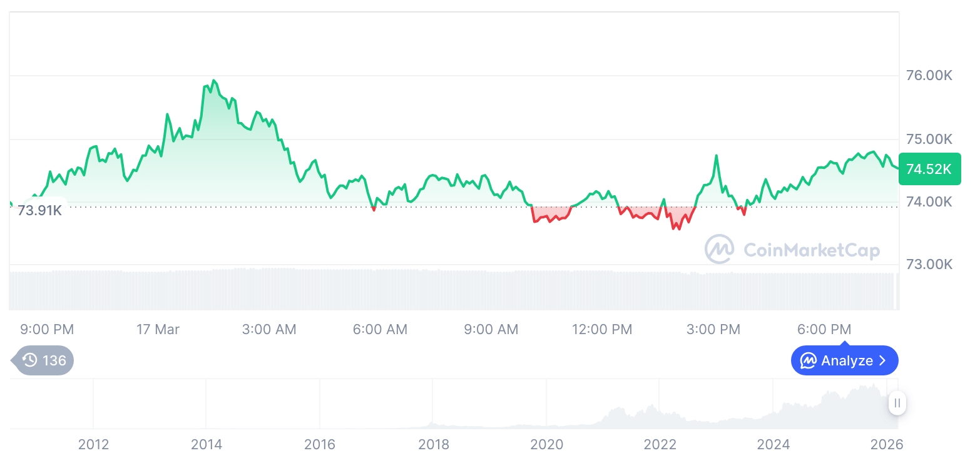Click the CoinMarketCap watermark text
Image resolution: width=980 pixels, height=458 pixels.
pos(811,250)
